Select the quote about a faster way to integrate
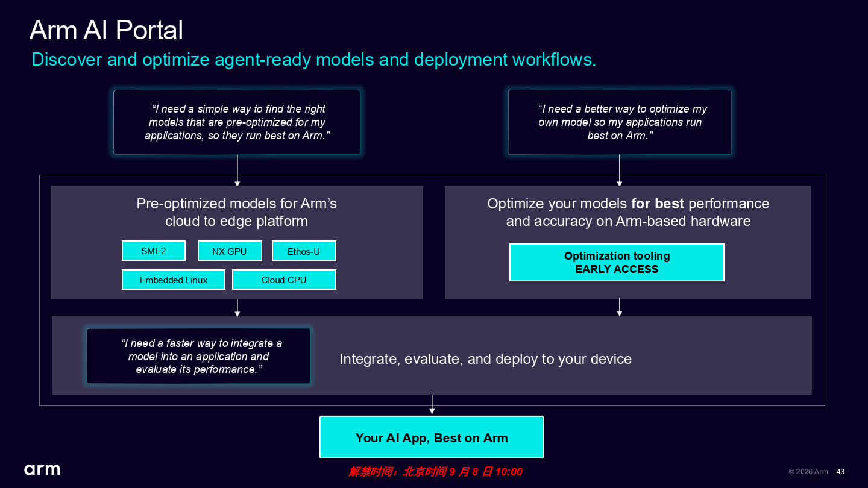Viewport: 868px width, 488px height. coord(198,356)
